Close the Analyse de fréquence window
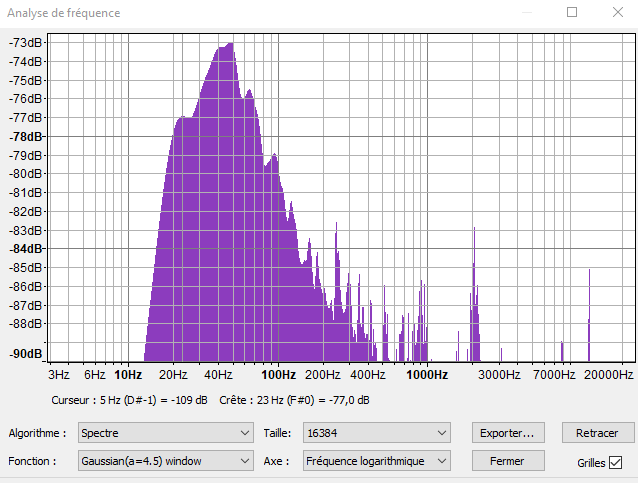The image size is (638, 483). [614, 13]
